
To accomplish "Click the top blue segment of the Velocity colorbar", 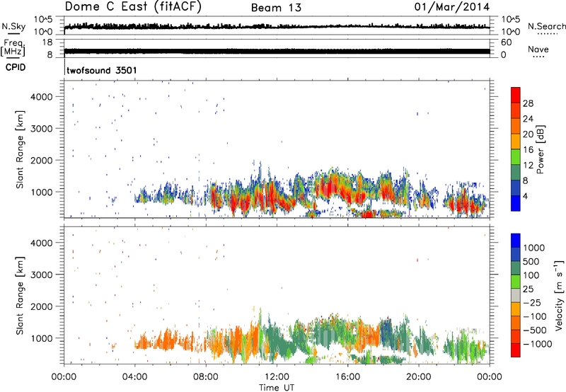I will [516, 241].
